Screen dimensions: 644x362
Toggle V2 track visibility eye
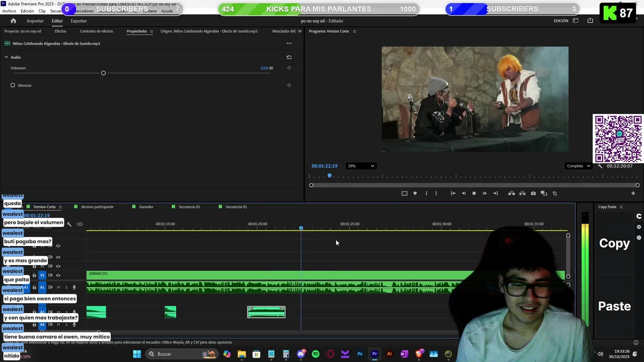[x=58, y=266]
